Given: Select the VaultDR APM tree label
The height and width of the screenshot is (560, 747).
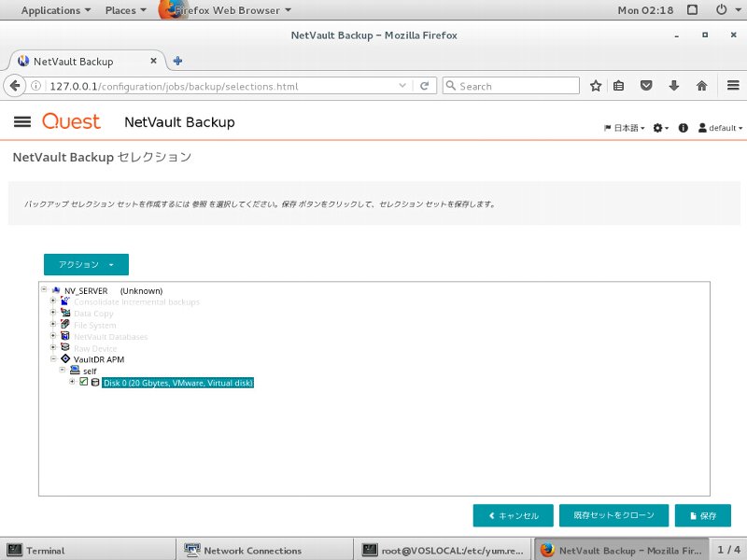Looking at the screenshot, I should point(99,359).
